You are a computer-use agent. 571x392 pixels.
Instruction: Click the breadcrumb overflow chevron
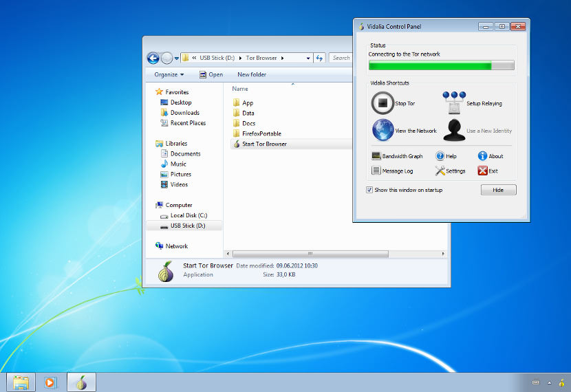click(x=194, y=58)
